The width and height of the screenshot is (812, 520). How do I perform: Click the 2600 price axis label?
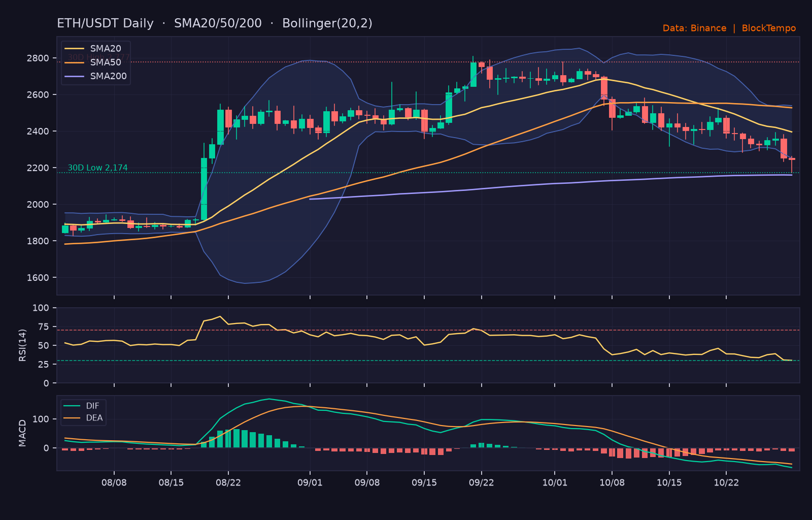[x=38, y=95]
